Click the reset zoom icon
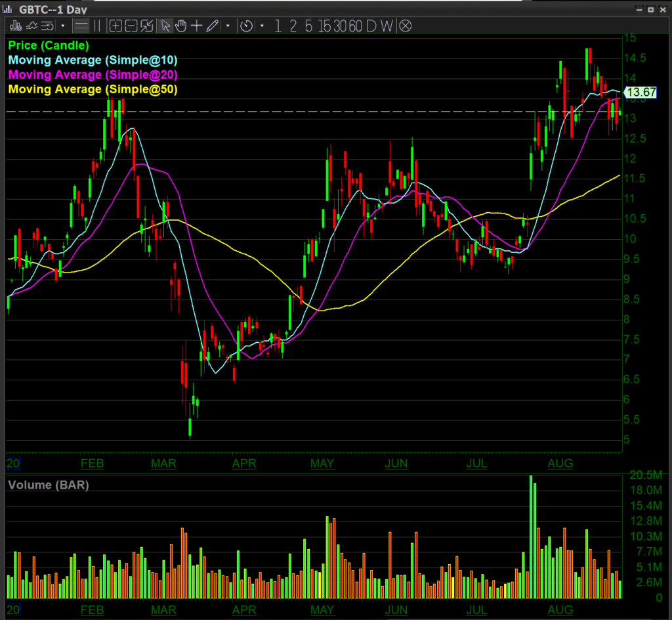 click(x=146, y=26)
